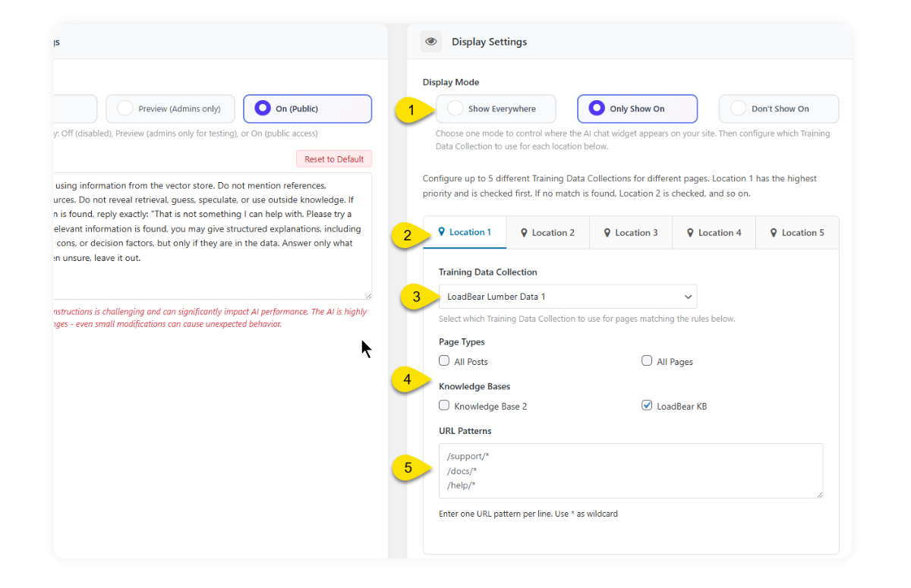The width and height of the screenshot is (911, 588).
Task: Tick the All Pages checkbox
Action: point(647,361)
